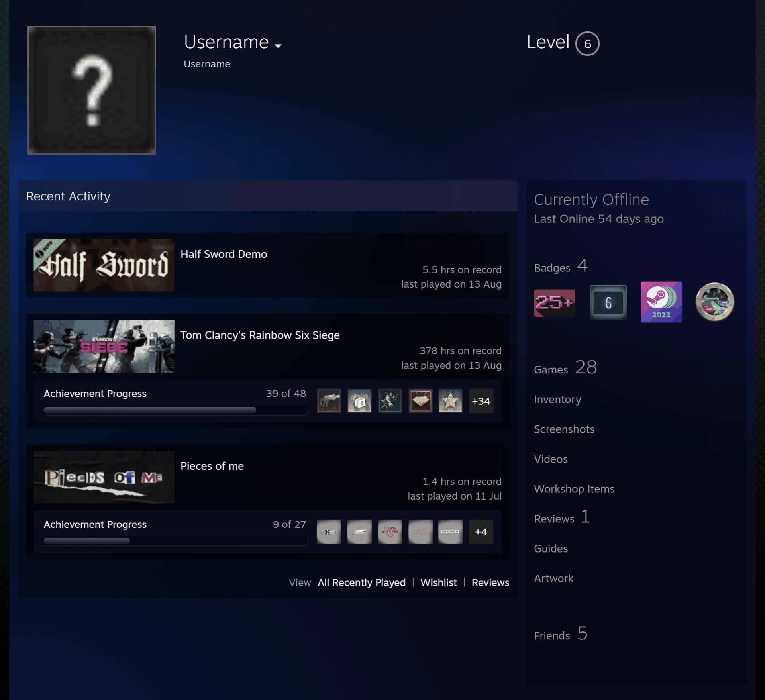Click the Level 6 circle
The image size is (765, 700).
(587, 43)
